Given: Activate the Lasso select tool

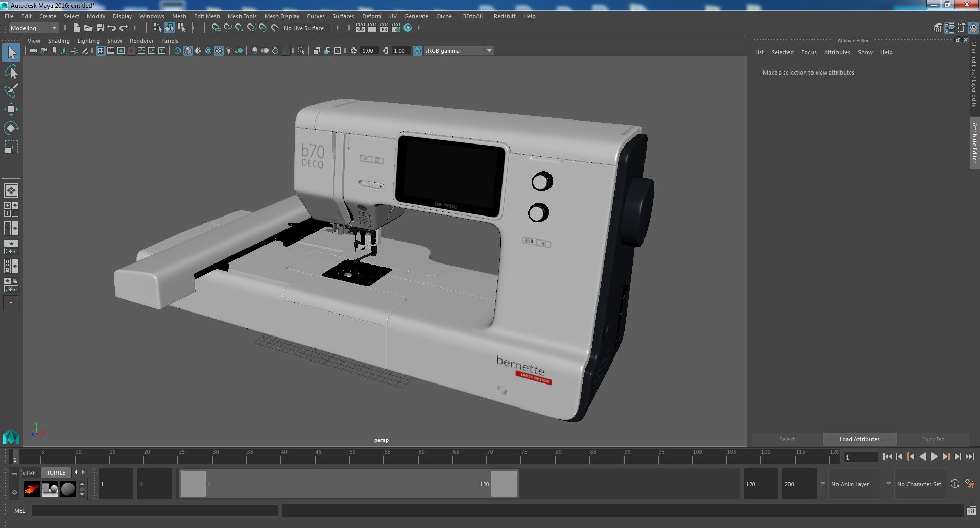Looking at the screenshot, I should pos(11,71).
